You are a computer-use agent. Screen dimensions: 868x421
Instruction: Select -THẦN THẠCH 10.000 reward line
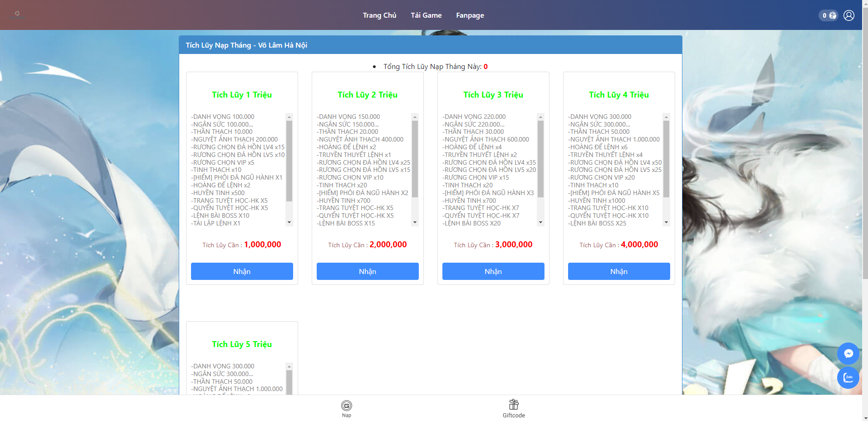point(222,132)
